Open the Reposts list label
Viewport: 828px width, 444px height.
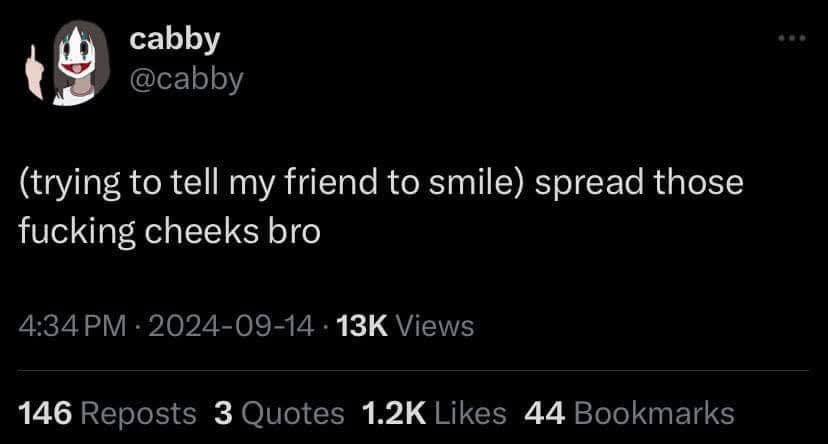138,413
